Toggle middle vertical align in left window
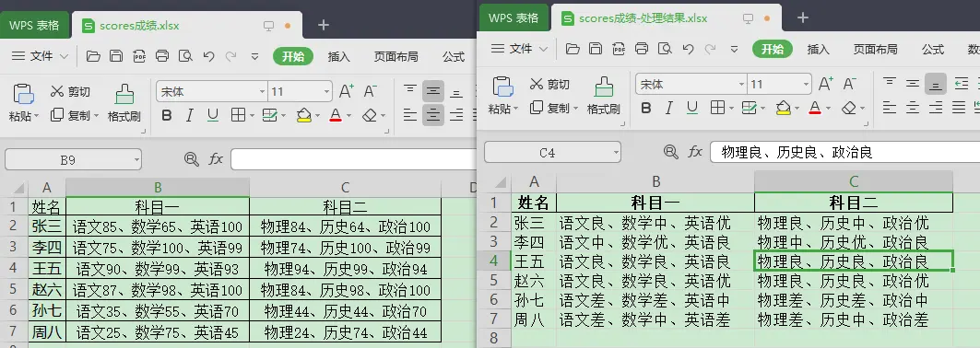Viewport: 980px width, 348px height. (x=433, y=92)
